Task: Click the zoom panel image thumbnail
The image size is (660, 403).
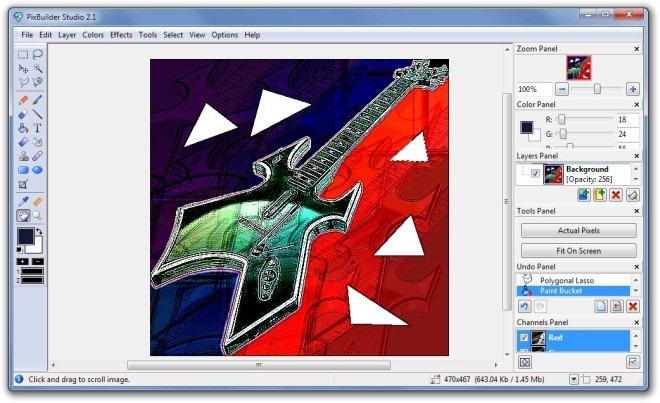Action: pyautogui.click(x=578, y=68)
